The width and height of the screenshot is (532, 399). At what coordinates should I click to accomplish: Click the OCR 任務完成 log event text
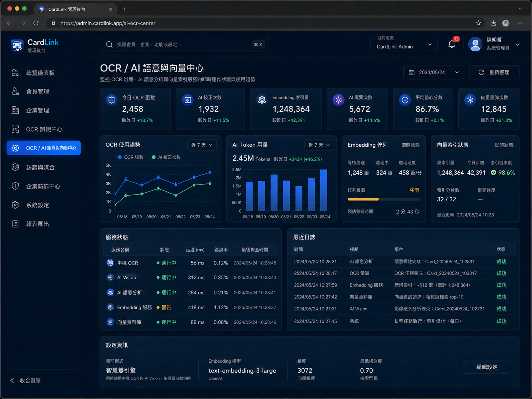[x=435, y=273]
